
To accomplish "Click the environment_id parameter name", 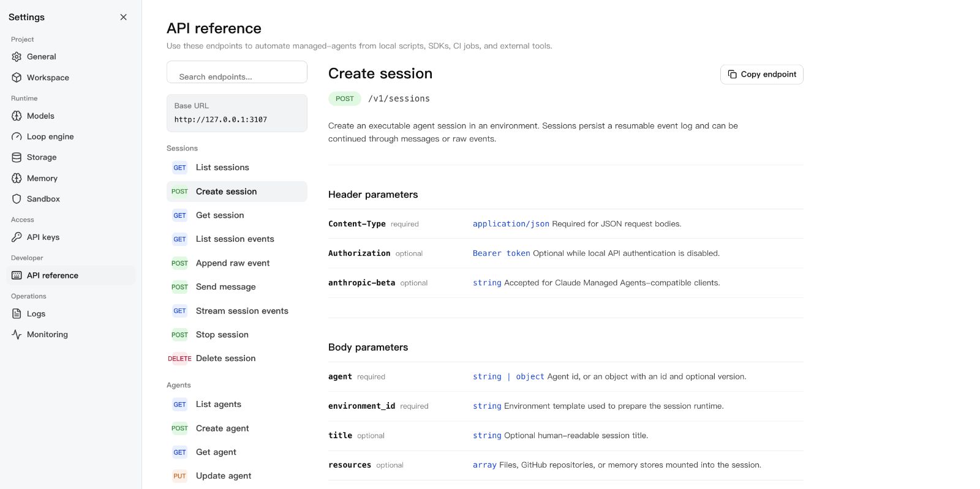I will pos(362,406).
